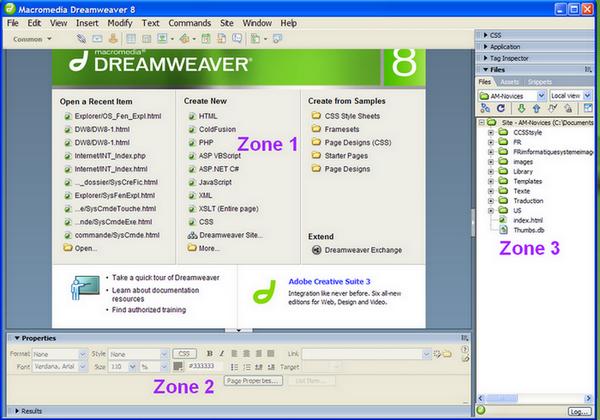The image size is (600, 420).
Task: Expand the CSS panel group
Action: pyautogui.click(x=485, y=35)
